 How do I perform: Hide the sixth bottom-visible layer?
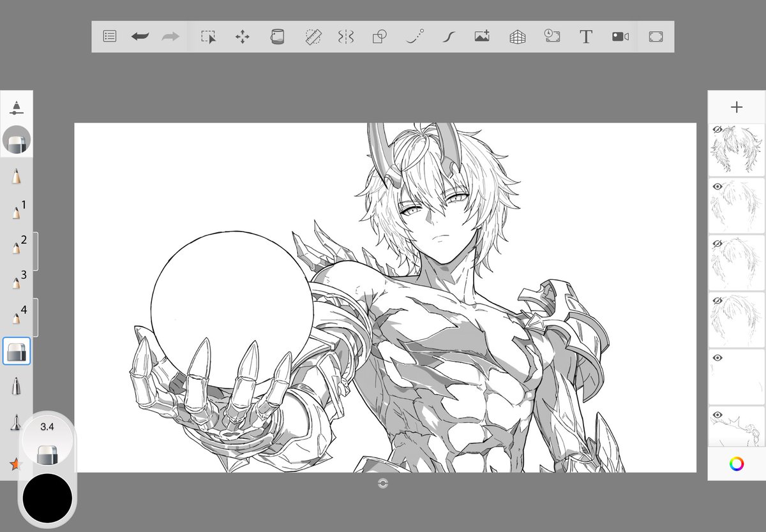point(717,415)
